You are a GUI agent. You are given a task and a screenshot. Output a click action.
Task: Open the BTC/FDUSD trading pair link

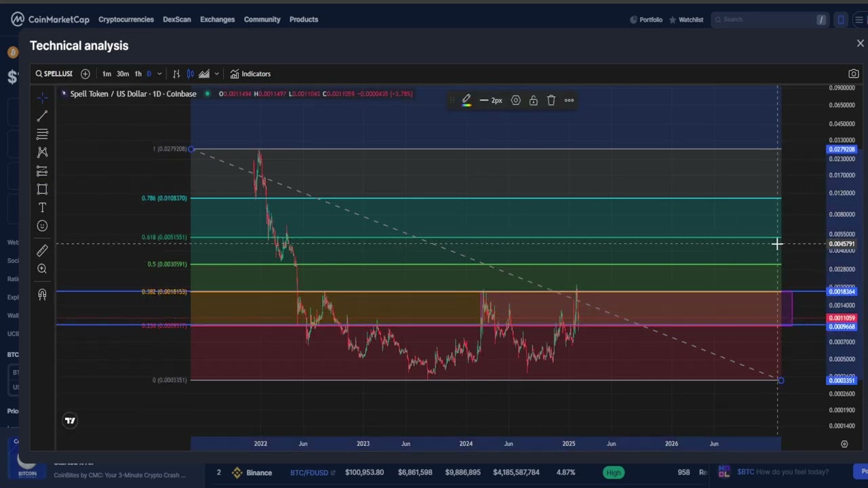313,472
